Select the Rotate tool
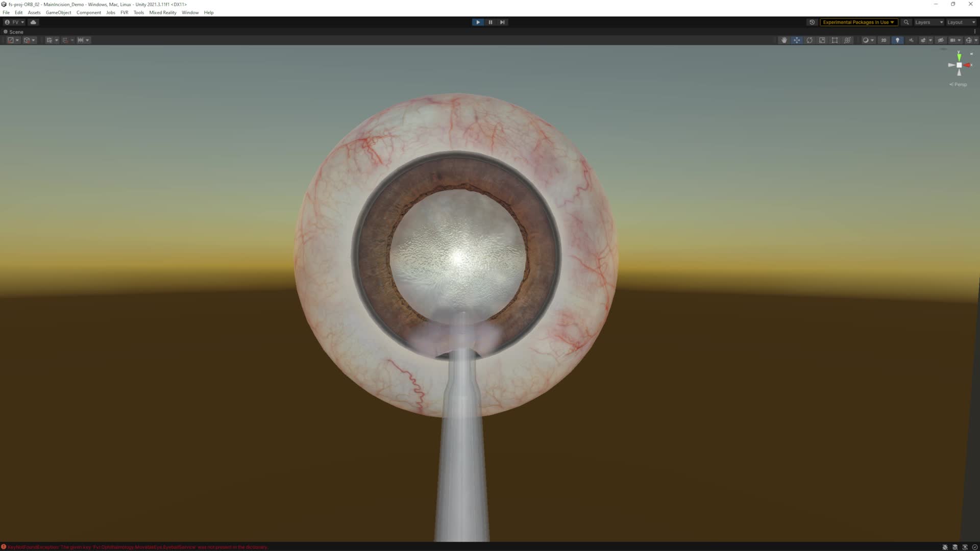Image resolution: width=980 pixels, height=551 pixels. [x=810, y=40]
